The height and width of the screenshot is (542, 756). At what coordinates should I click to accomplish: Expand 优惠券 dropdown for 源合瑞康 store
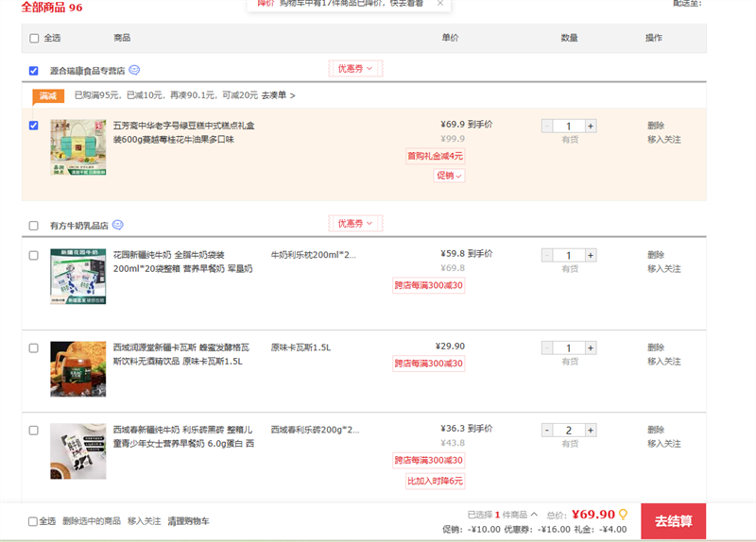coord(355,68)
